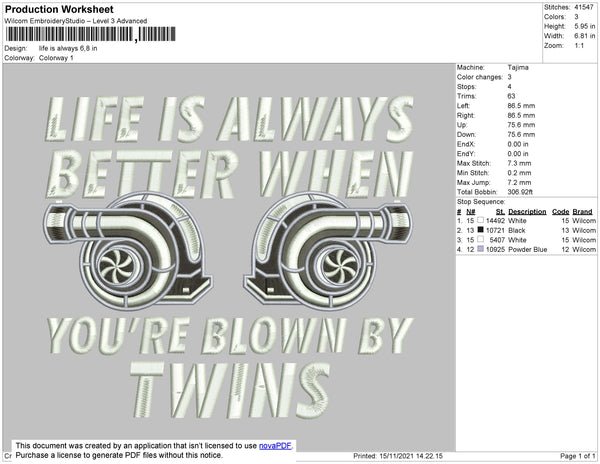Click 'Purchase a license' notice text
The height and width of the screenshot is (464, 600).
point(45,455)
